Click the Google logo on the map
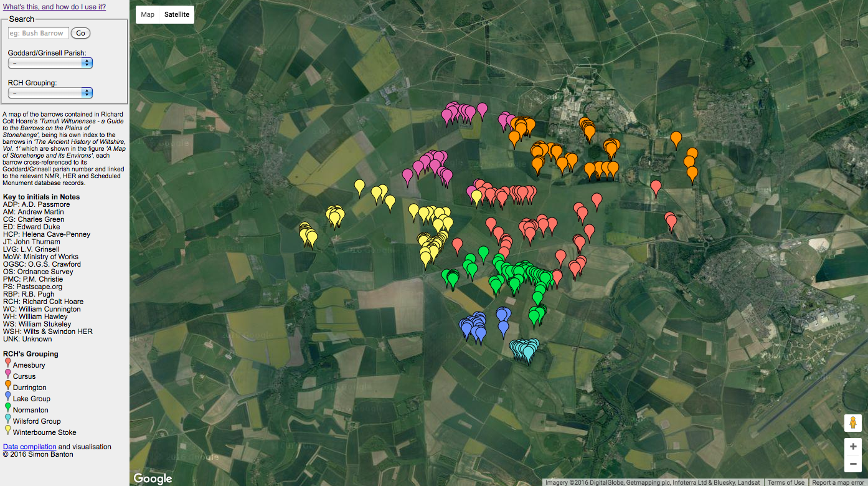This screenshot has width=868, height=486. click(x=153, y=479)
